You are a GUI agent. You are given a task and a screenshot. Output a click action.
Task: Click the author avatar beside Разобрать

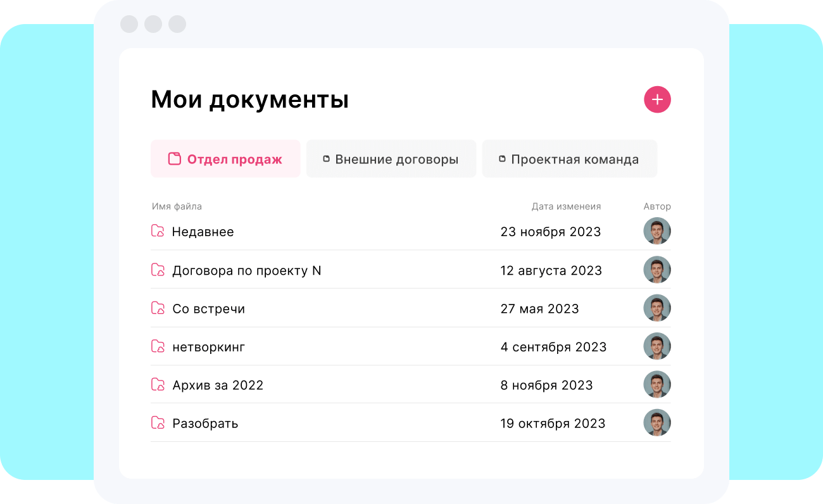tap(657, 422)
